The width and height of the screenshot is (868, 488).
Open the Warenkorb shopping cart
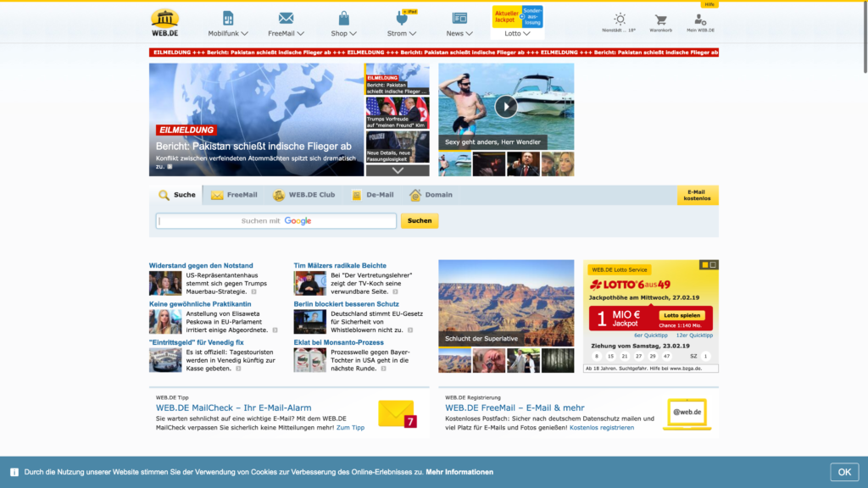pos(660,19)
